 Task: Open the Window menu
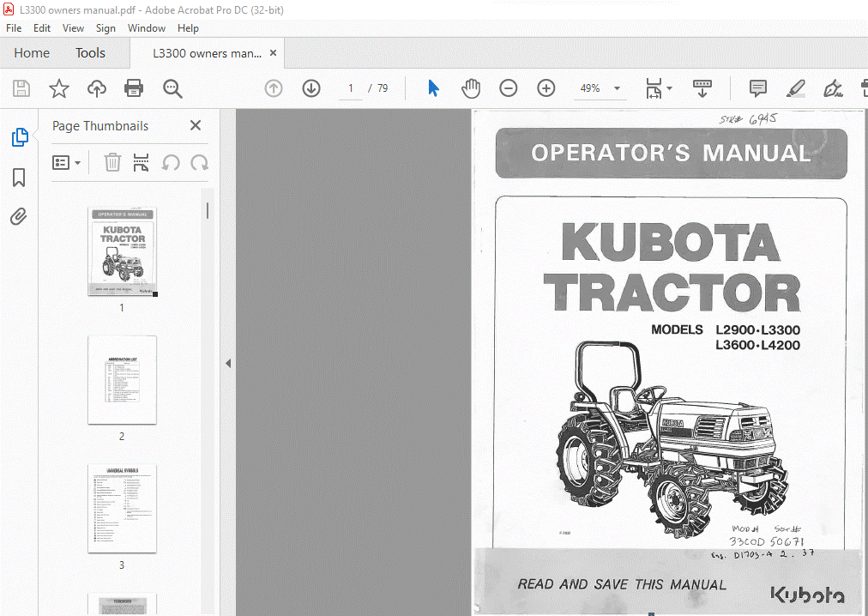click(146, 28)
